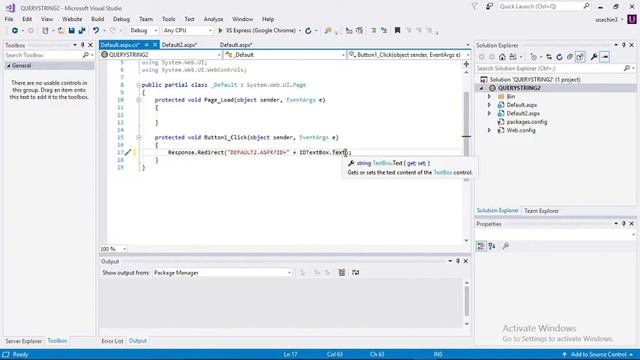Open the usachin3 account name

(x=606, y=20)
